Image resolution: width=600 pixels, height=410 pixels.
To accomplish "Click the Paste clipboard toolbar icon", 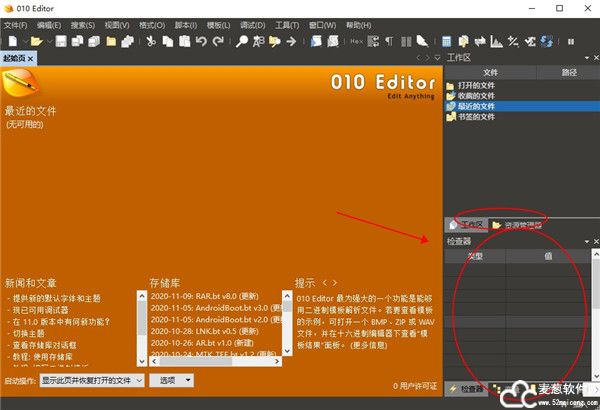I will click(185, 41).
